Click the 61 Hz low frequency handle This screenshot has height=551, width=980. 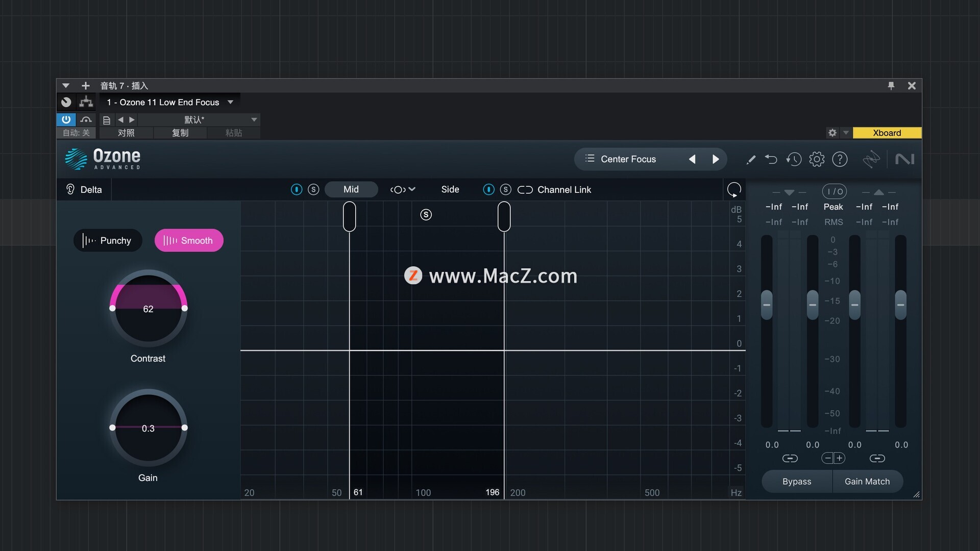point(350,216)
